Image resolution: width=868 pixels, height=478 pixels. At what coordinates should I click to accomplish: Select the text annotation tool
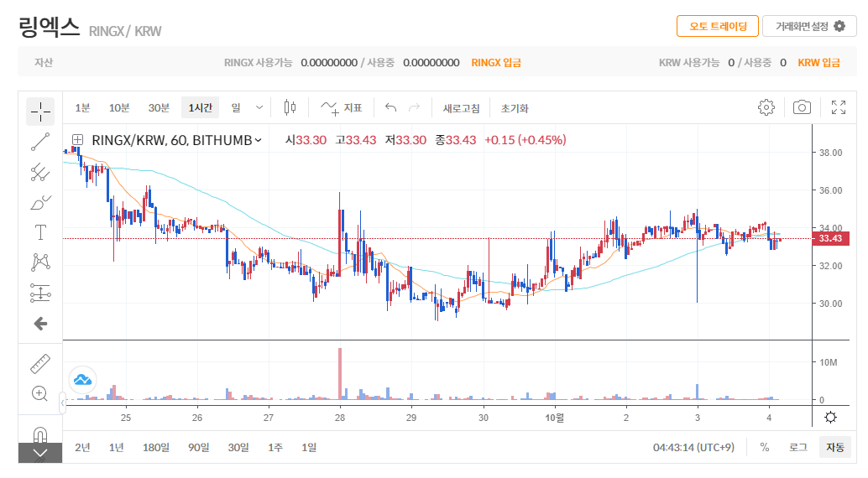point(40,232)
